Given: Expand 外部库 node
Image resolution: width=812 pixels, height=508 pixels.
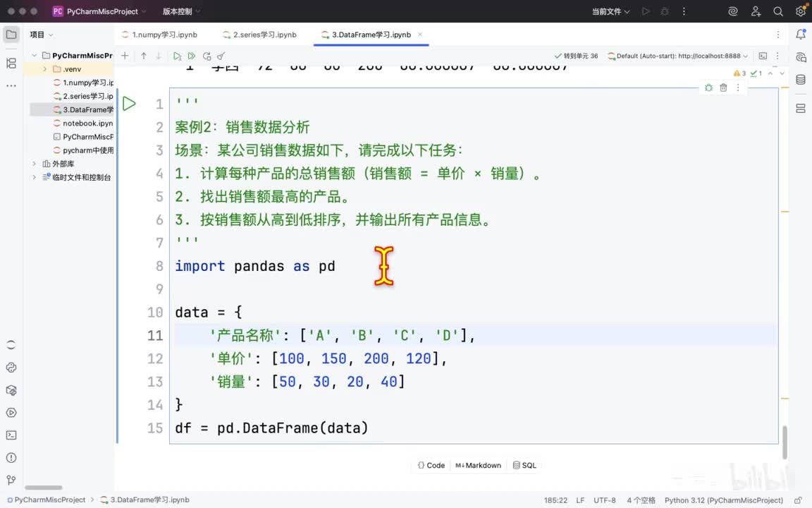Looking at the screenshot, I should tap(34, 164).
